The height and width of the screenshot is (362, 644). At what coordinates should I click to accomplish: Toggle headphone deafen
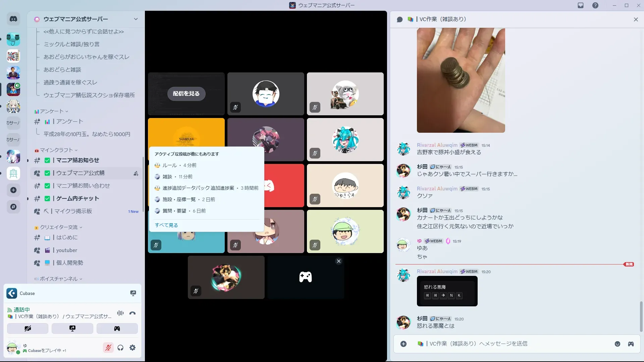coord(120,348)
